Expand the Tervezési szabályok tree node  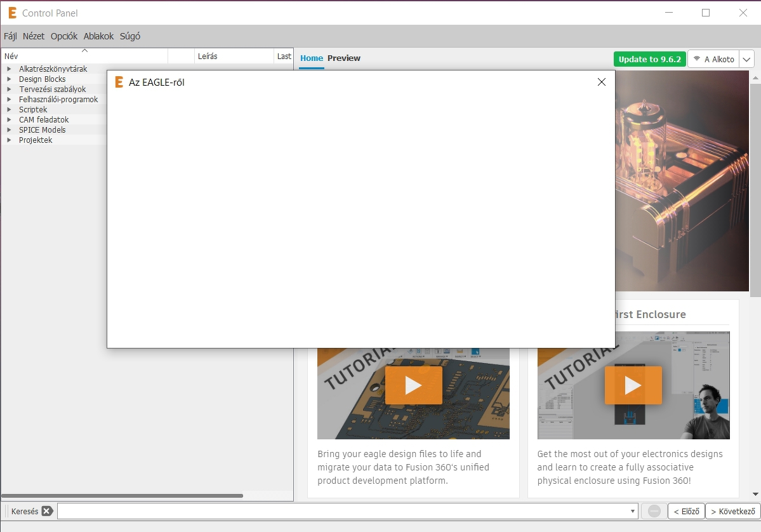9,90
